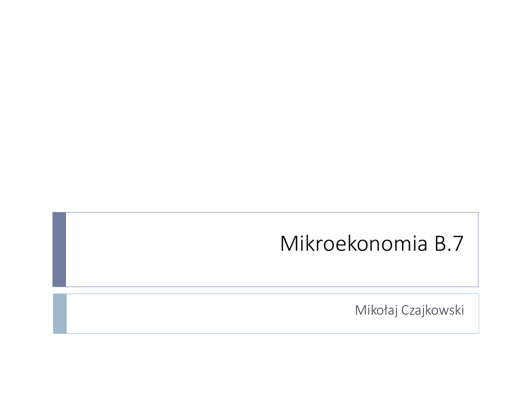Click the right edge of the subtitle box
Screen dimensions: 532x399
pos(478,313)
